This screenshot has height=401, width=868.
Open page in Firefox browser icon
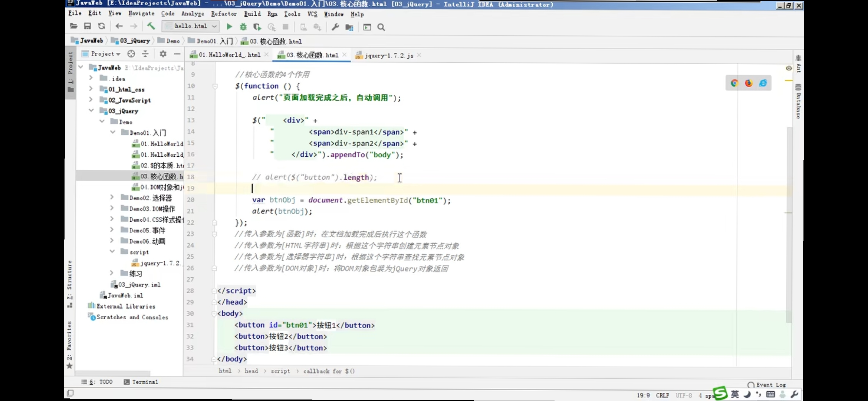(x=749, y=83)
